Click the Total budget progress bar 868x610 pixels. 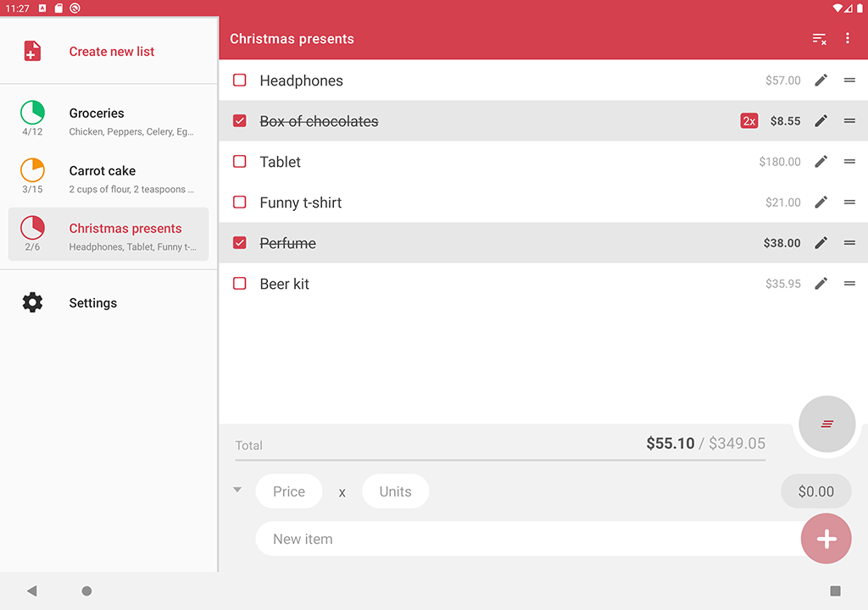click(500, 460)
